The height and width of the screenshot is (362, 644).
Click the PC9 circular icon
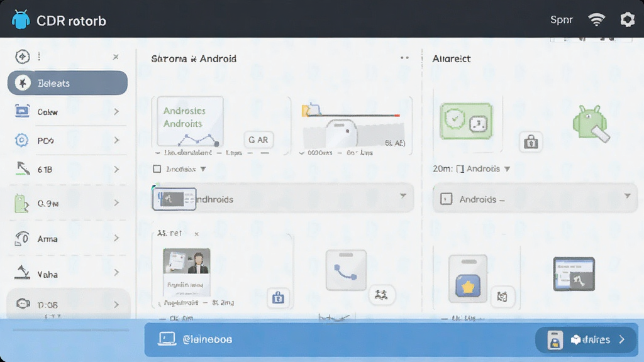click(x=21, y=140)
